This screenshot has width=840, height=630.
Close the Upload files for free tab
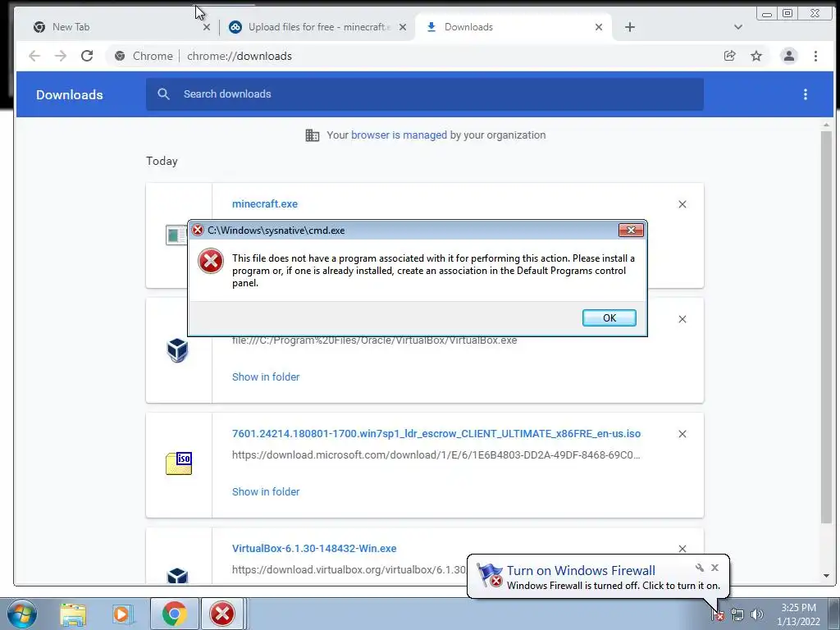click(403, 27)
